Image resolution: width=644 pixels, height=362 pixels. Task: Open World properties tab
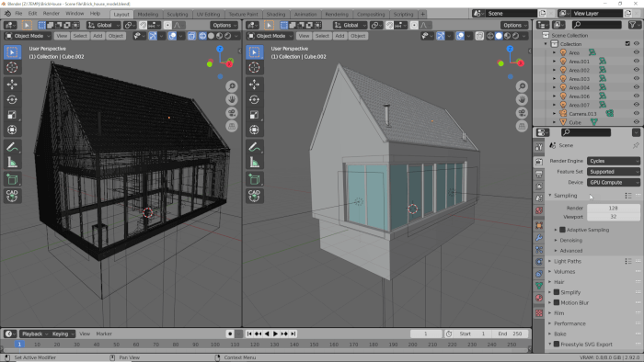pos(539,210)
